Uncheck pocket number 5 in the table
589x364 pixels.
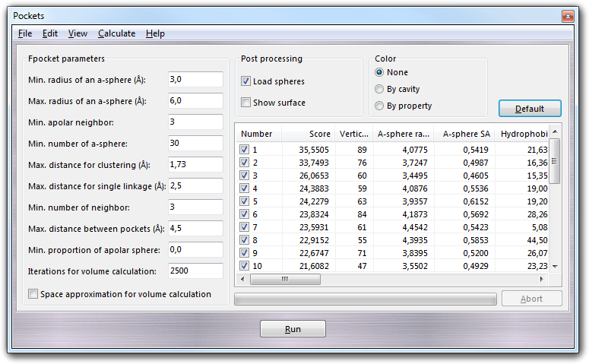[x=245, y=201]
